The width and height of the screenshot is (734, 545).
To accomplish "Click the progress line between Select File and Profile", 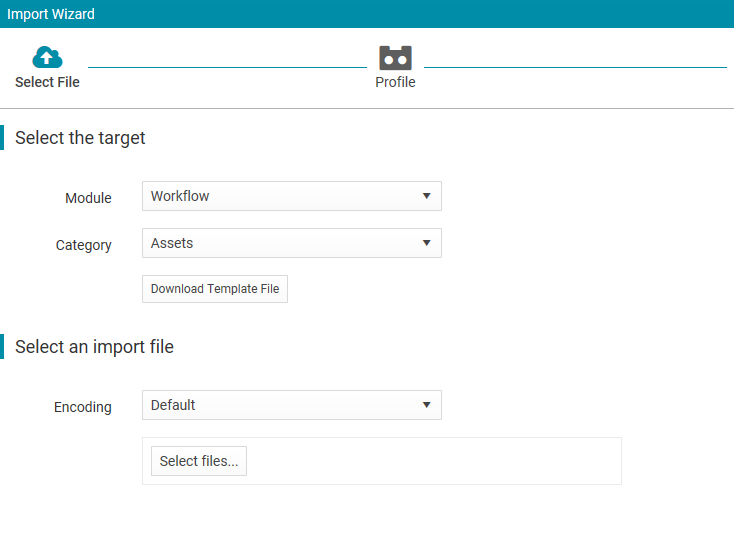I will point(228,67).
